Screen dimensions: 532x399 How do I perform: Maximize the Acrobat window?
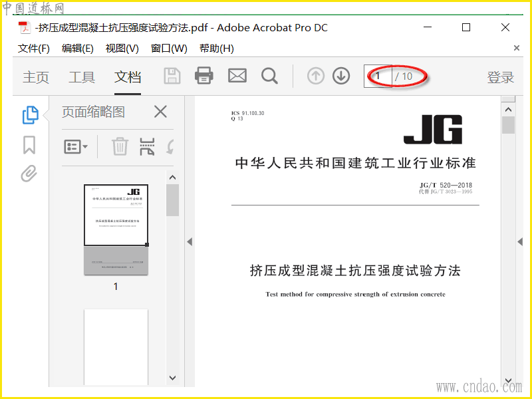tap(466, 27)
